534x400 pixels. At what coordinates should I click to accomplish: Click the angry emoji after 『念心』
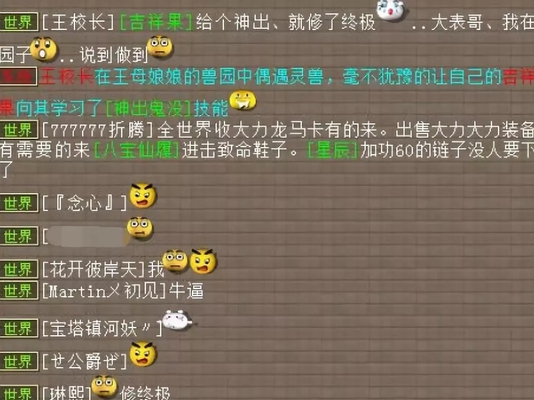click(x=143, y=195)
